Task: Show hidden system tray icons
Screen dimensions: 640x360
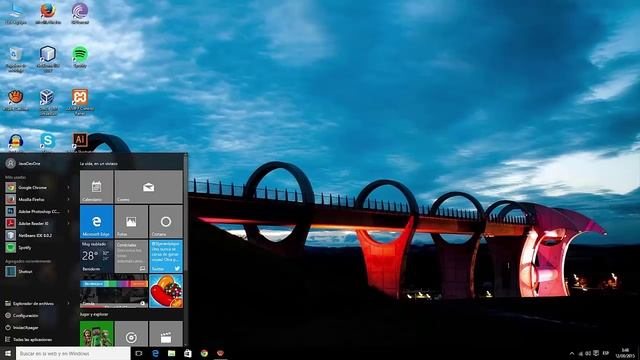Action: [572, 353]
